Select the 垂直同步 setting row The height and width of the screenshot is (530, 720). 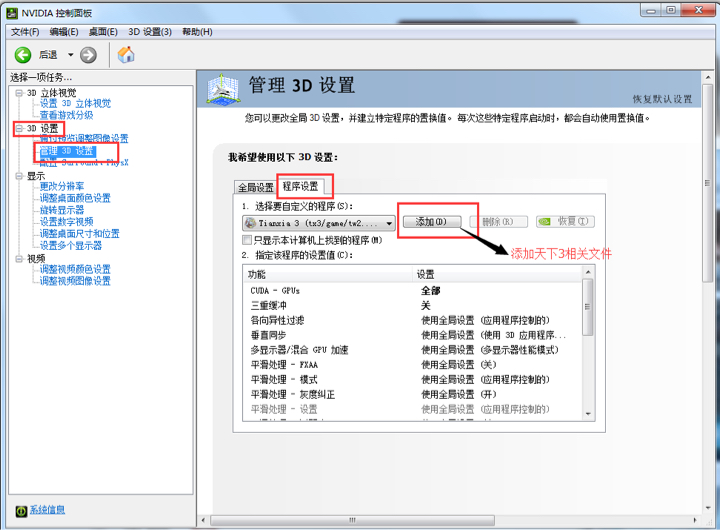pos(413,335)
